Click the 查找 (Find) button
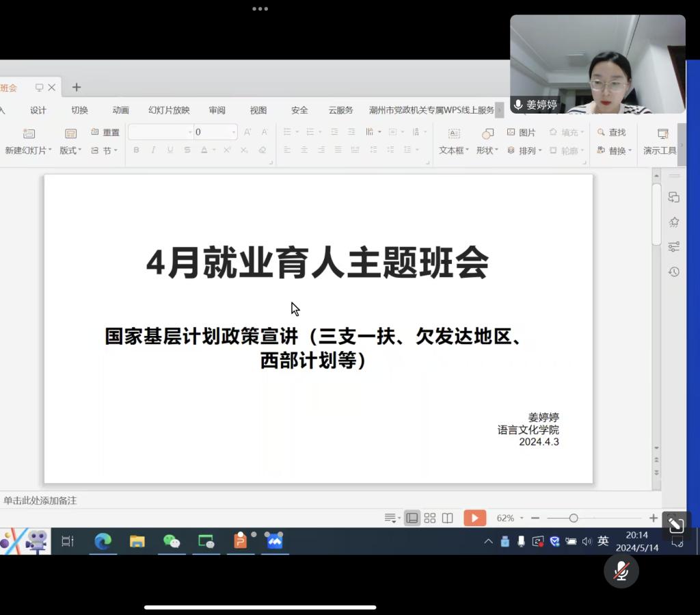The width and height of the screenshot is (700, 615). click(611, 133)
